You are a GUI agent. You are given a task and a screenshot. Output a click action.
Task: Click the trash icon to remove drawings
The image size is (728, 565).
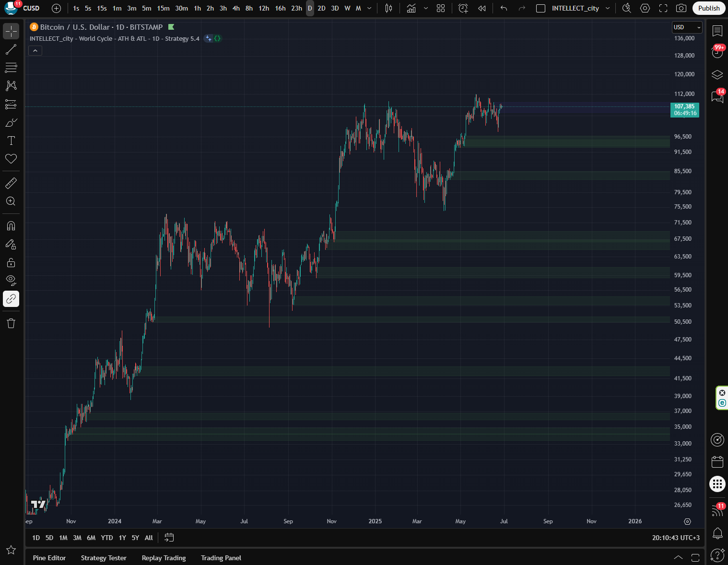tap(11, 323)
